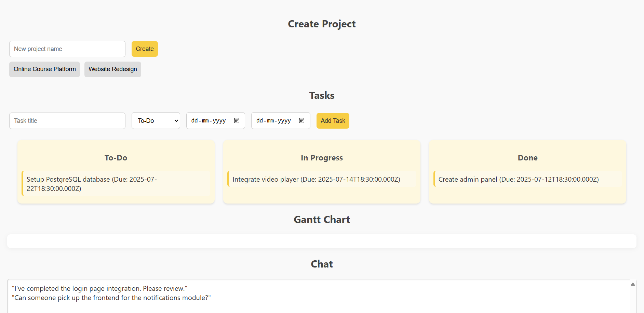Open calendar picker in first date field
The height and width of the screenshot is (313, 644).
point(237,121)
